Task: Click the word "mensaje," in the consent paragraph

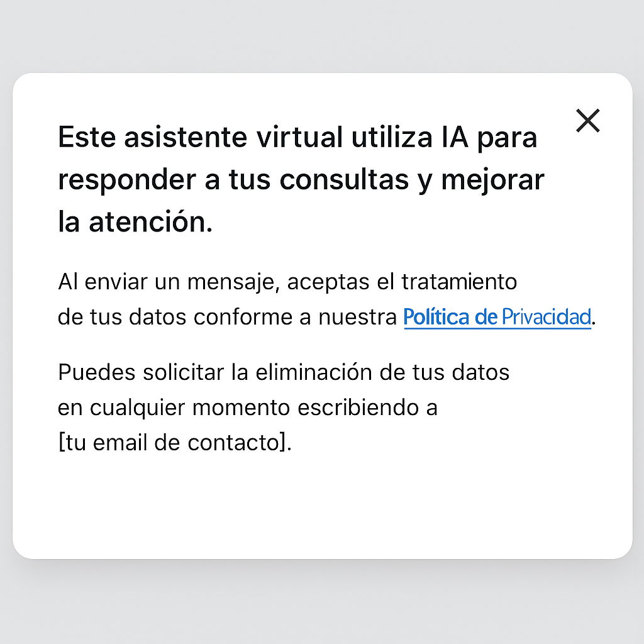Action: 234,282
